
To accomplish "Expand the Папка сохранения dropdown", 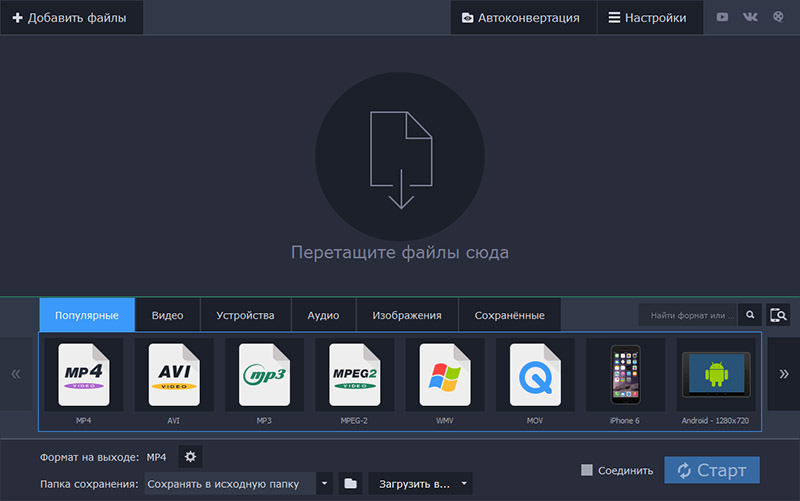I will (324, 484).
